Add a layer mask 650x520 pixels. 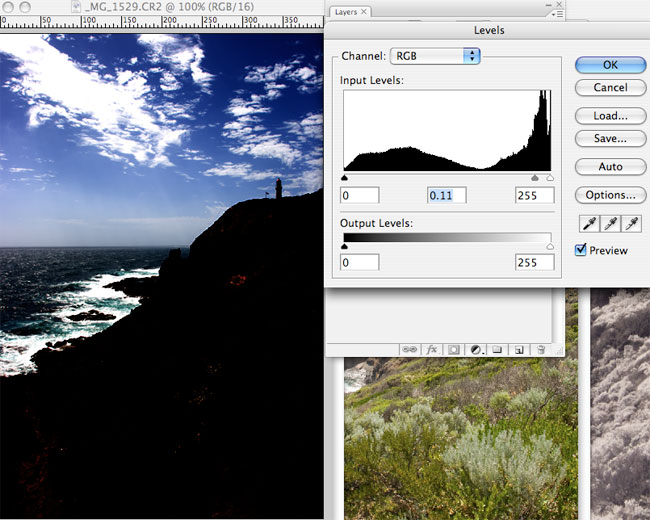pos(454,350)
